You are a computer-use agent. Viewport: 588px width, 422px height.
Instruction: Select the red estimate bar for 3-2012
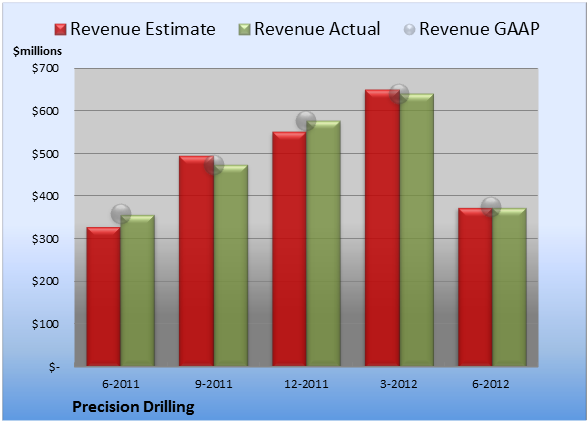pyautogui.click(x=382, y=228)
